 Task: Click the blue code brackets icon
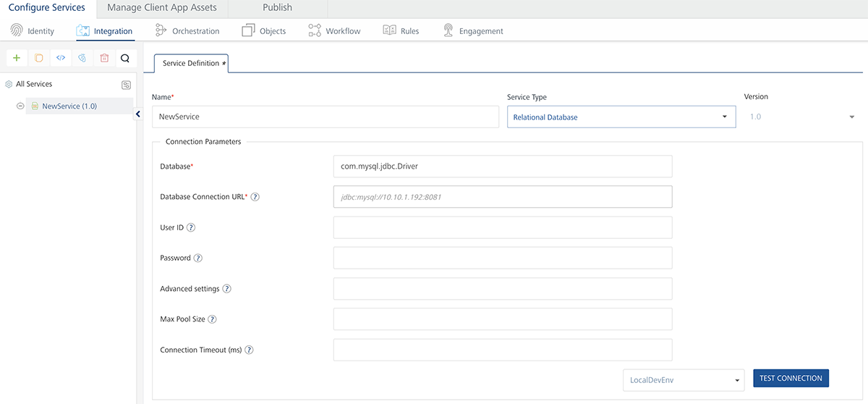60,58
